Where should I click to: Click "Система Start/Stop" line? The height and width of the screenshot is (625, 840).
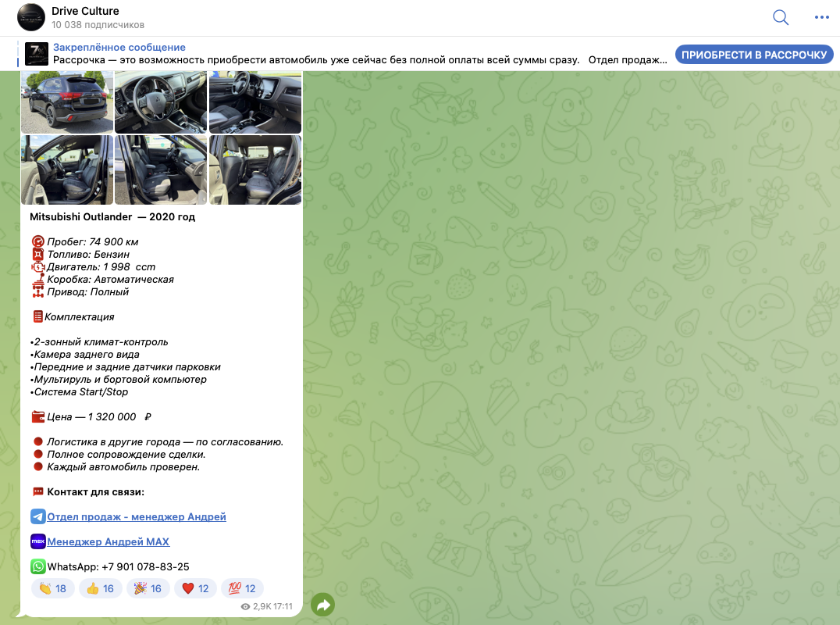(x=80, y=392)
